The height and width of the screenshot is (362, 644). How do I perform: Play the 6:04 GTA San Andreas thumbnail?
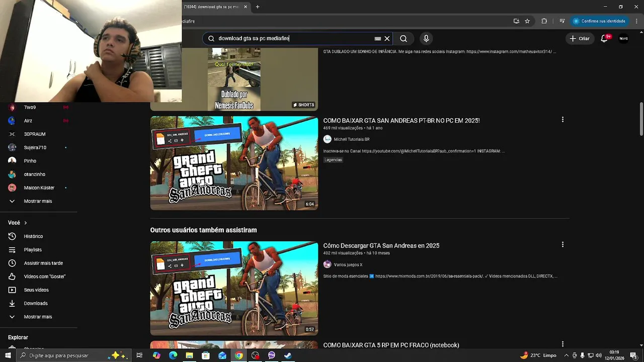[x=234, y=163]
